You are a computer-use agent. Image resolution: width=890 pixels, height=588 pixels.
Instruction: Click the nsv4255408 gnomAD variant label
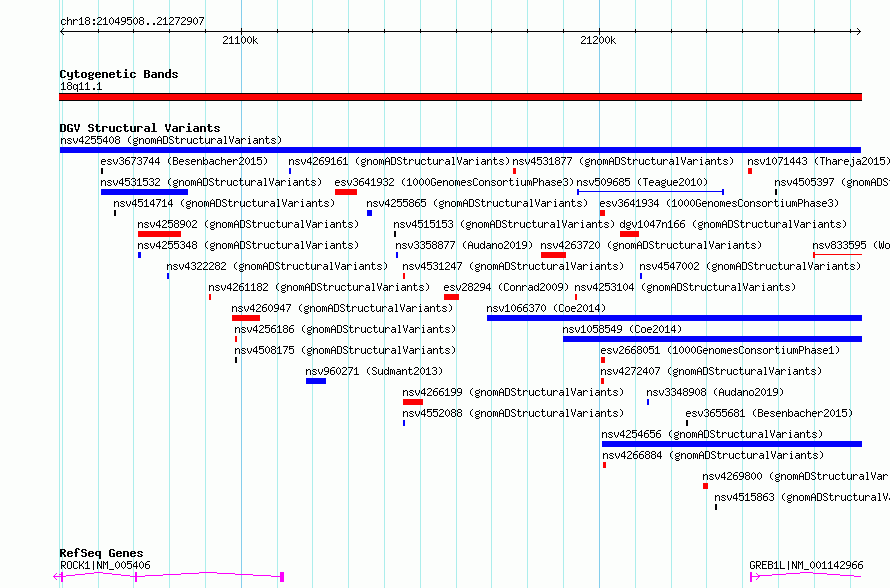coord(171,140)
